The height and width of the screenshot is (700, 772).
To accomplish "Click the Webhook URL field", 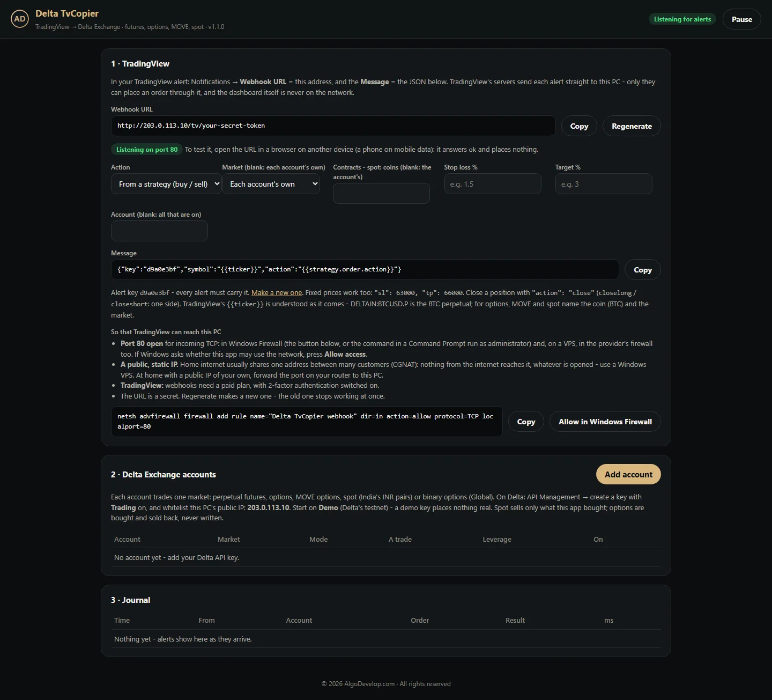I will pyautogui.click(x=333, y=126).
